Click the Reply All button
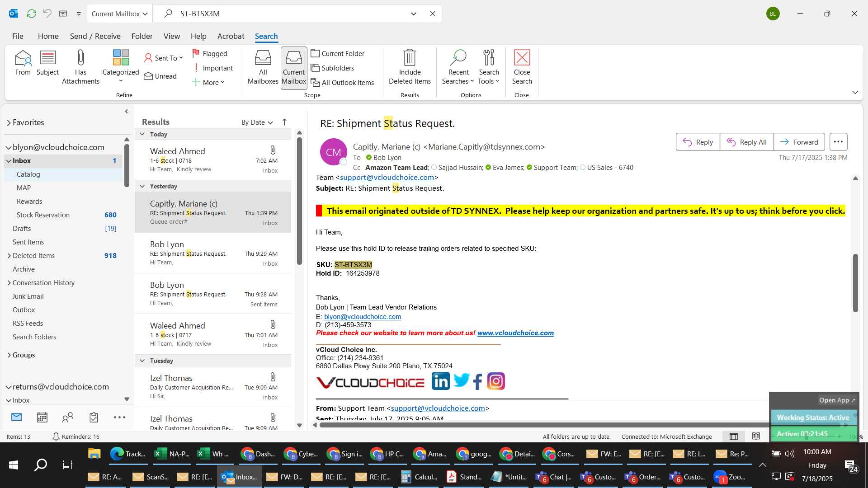The image size is (868, 488). tap(746, 142)
